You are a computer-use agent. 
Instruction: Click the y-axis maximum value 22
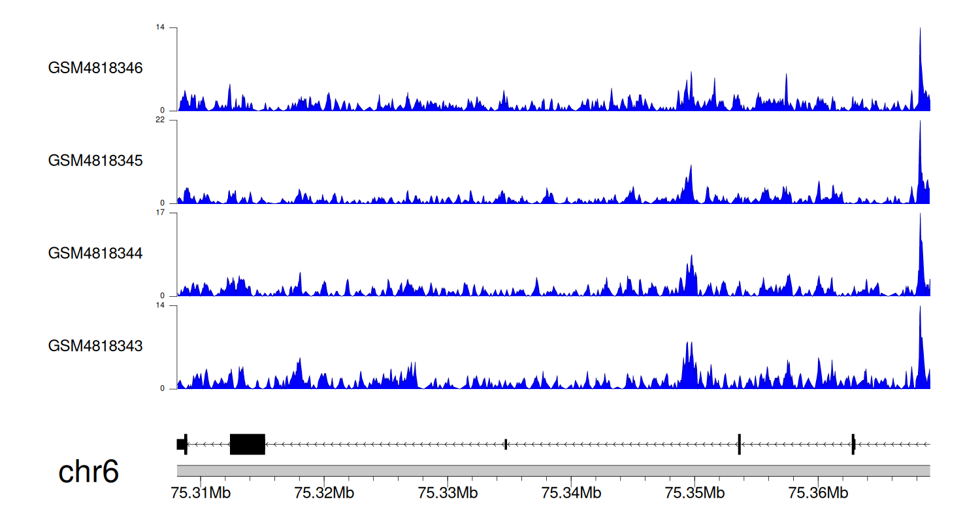click(159, 120)
